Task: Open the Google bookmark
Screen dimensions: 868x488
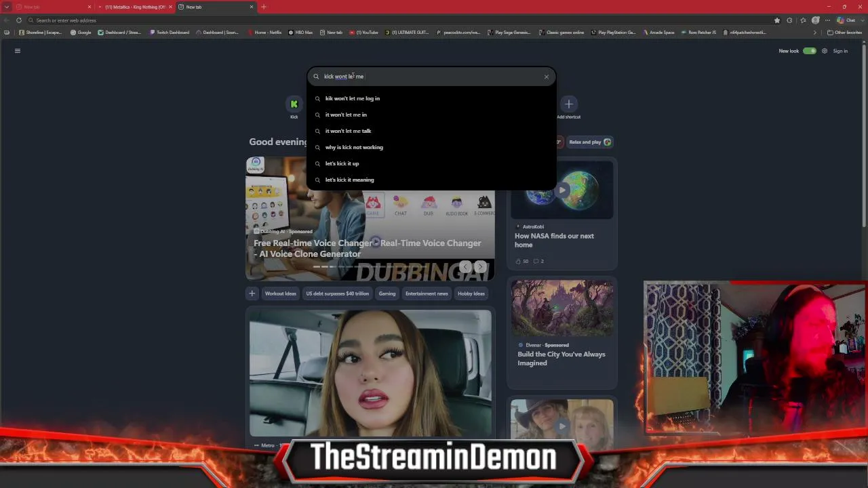Action: (81, 33)
